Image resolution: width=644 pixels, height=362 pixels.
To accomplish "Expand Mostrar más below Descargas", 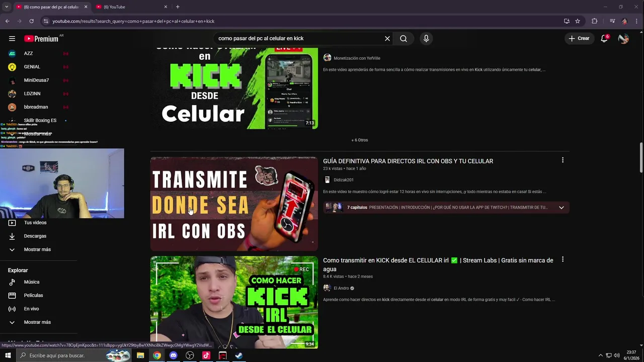I will [38, 249].
